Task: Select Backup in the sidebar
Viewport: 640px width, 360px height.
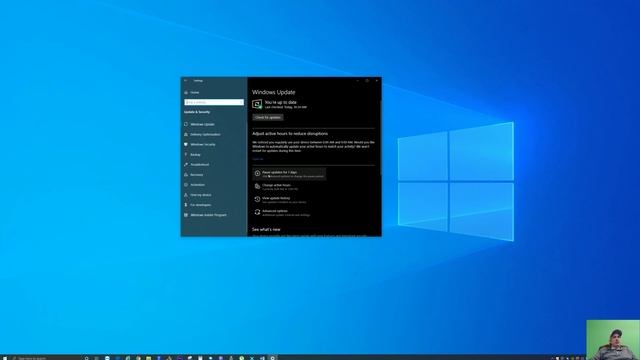Action: click(192, 155)
